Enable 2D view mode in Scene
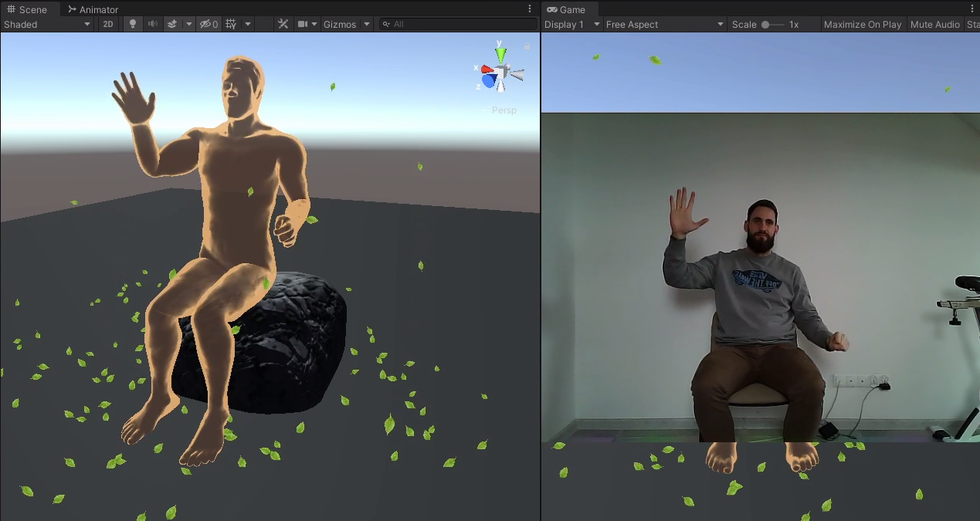 point(108,24)
